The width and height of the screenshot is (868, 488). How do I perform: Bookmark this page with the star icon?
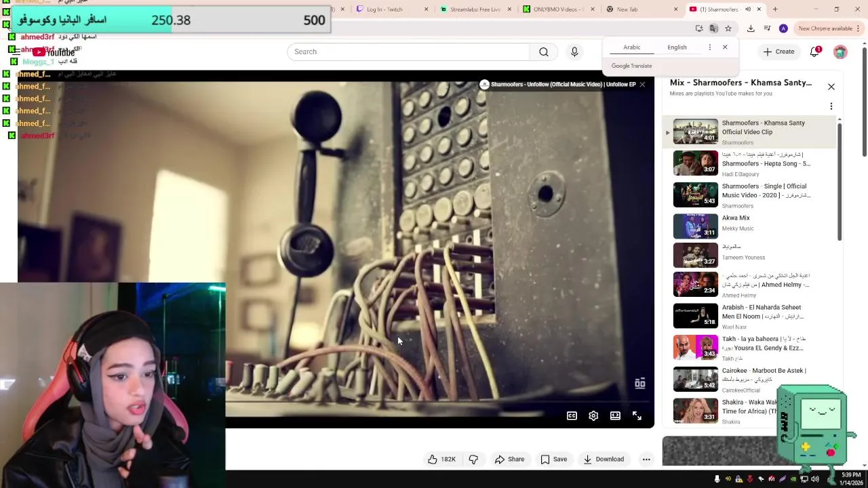click(x=728, y=28)
